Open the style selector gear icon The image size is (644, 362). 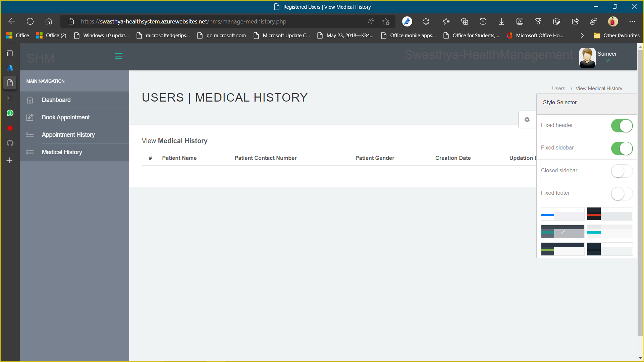(527, 120)
